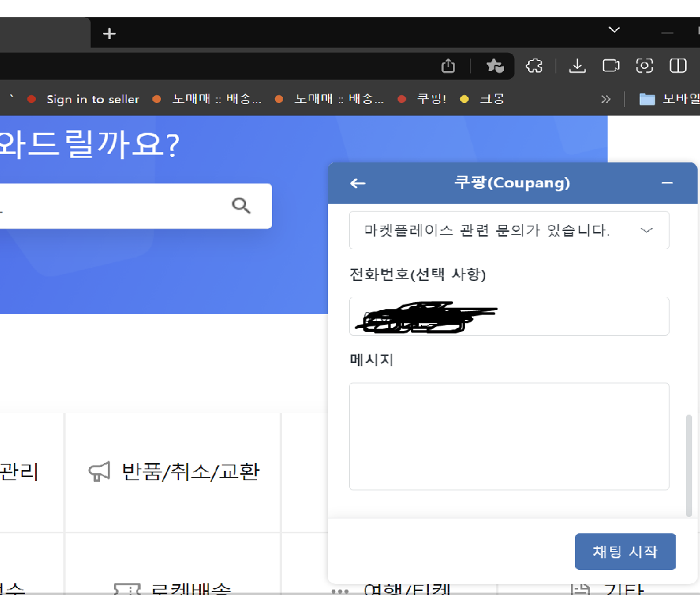This screenshot has height=595, width=700.
Task: Go back with the chat panel arrow
Action: pyautogui.click(x=358, y=183)
